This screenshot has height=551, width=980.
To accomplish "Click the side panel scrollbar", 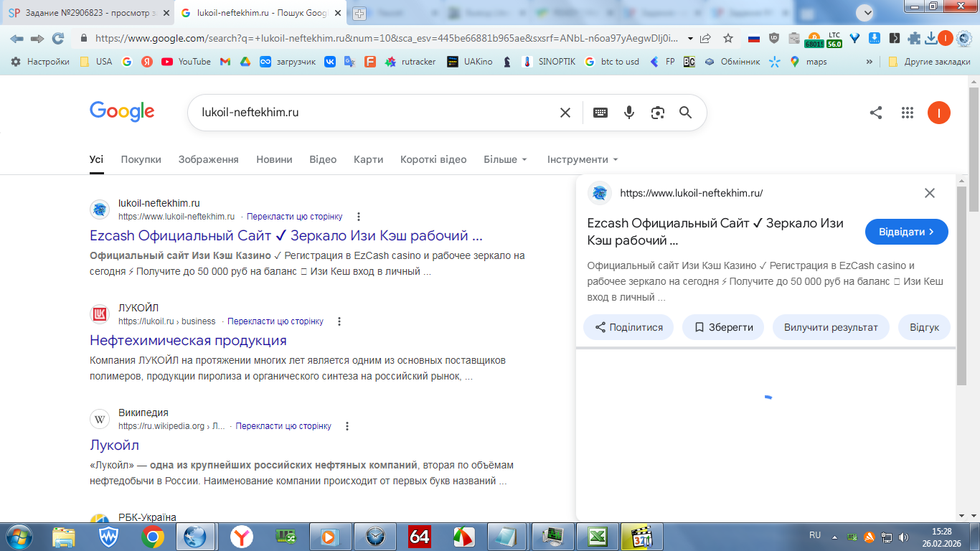I will pyautogui.click(x=961, y=287).
